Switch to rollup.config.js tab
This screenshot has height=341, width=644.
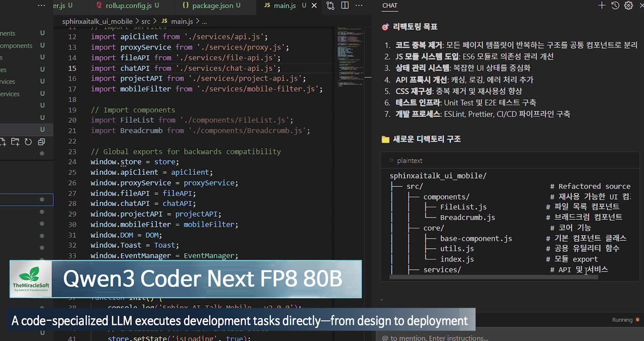[127, 6]
